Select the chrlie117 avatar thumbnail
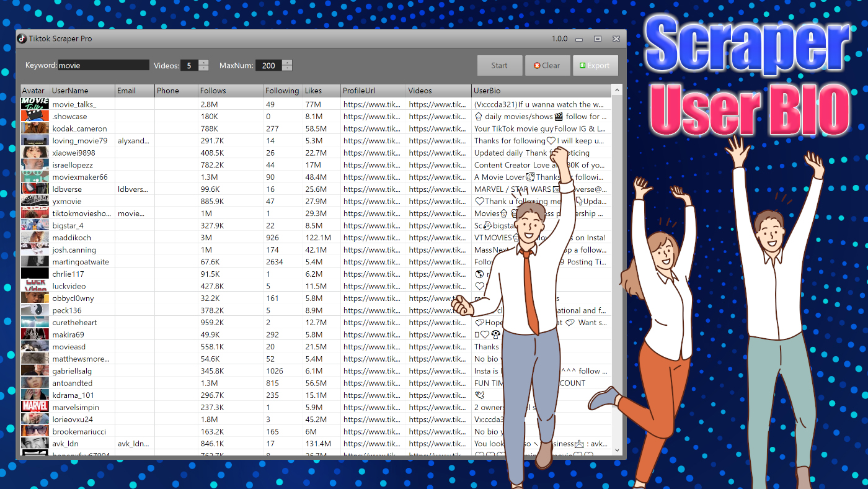Viewport: 868px width, 489px height. [35, 274]
